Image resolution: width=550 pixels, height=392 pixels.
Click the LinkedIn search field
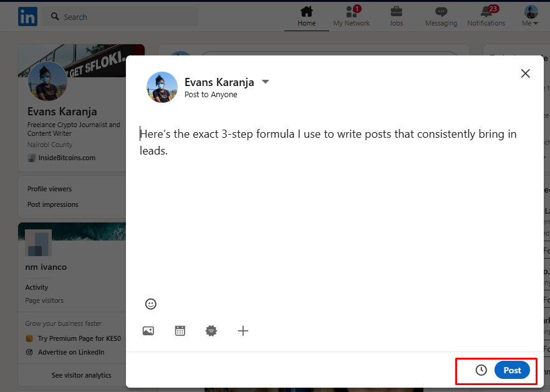(125, 17)
